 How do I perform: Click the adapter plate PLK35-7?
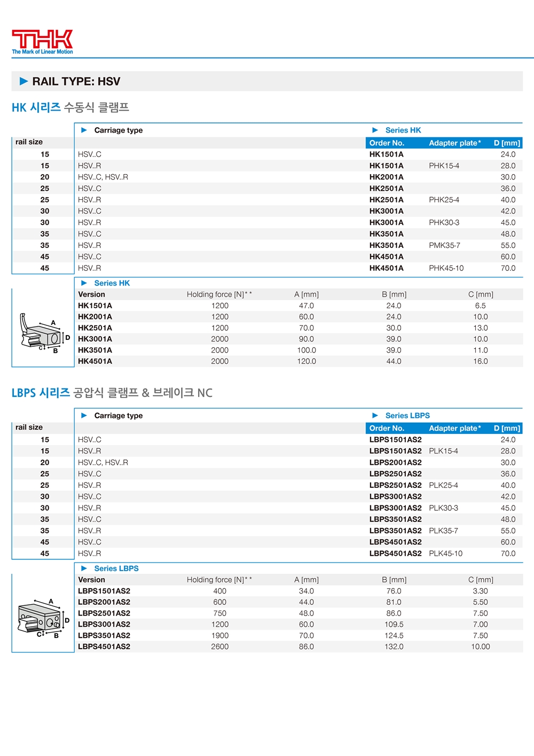click(x=443, y=531)
